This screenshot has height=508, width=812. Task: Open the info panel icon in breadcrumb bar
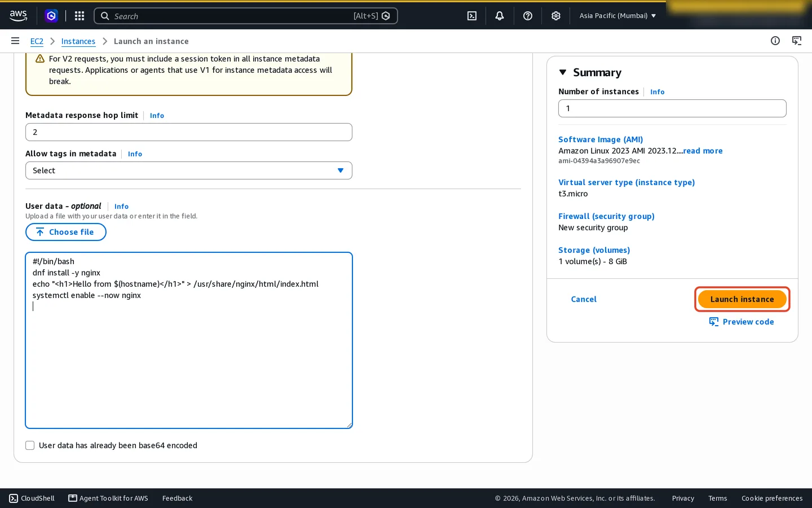(x=775, y=41)
